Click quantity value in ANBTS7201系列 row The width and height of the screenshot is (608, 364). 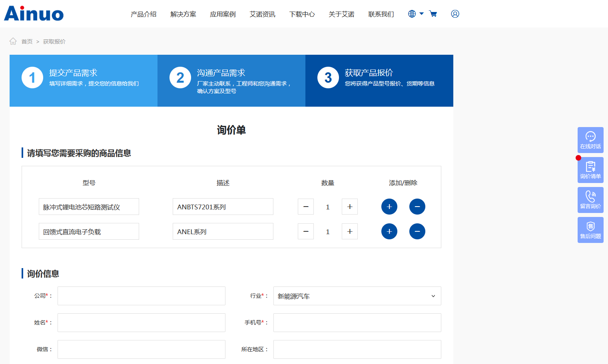[x=328, y=207]
